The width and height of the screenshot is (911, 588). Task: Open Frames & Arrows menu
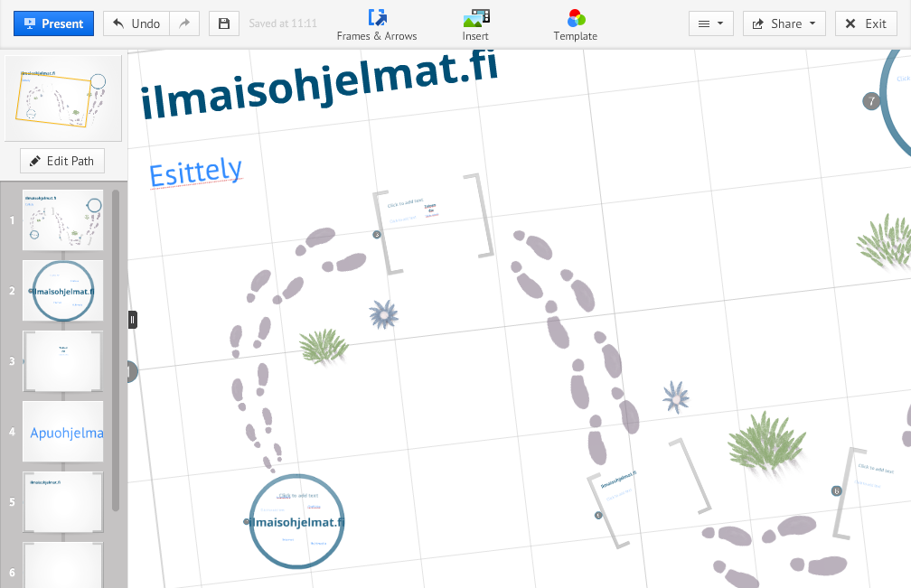tap(377, 25)
